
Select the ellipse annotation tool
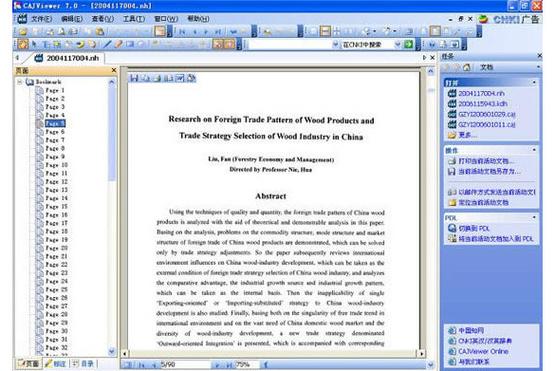141,44
